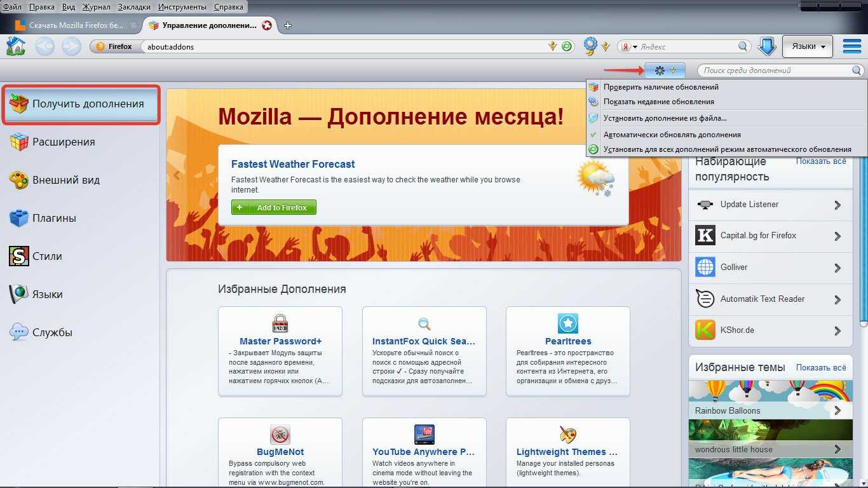Open address bar history dropdown arrow

click(x=553, y=46)
